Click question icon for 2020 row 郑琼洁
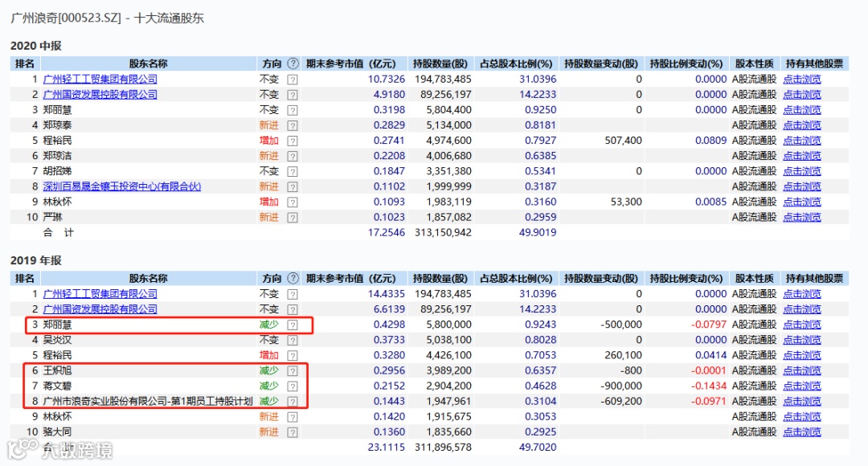Screen dimensions: 868x466 pos(293,156)
